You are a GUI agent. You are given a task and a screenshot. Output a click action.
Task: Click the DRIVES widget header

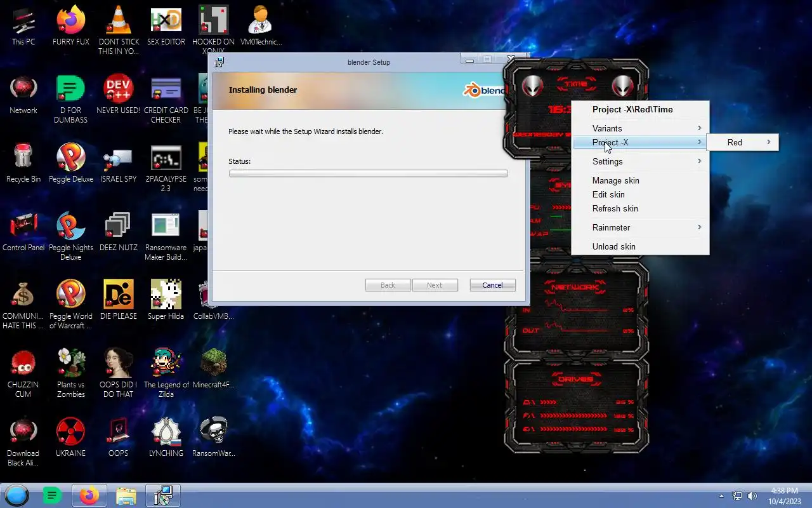(576, 379)
